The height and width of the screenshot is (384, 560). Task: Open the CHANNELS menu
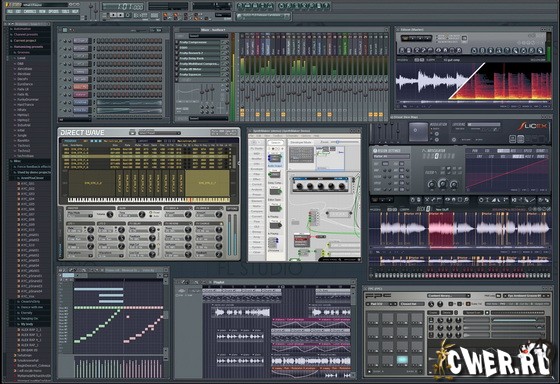pos(30,12)
